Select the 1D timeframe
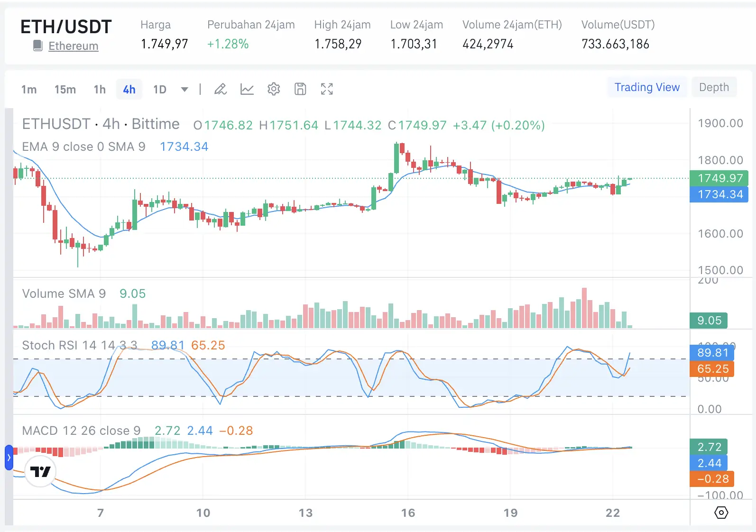The width and height of the screenshot is (756, 532). pyautogui.click(x=160, y=90)
